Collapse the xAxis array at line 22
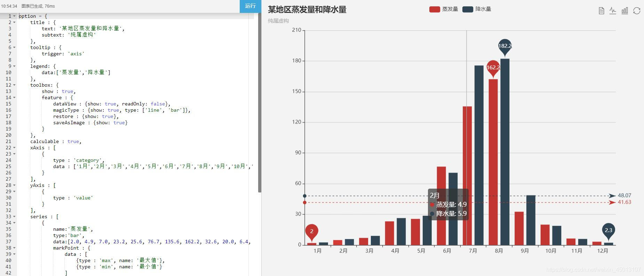 click(x=14, y=148)
